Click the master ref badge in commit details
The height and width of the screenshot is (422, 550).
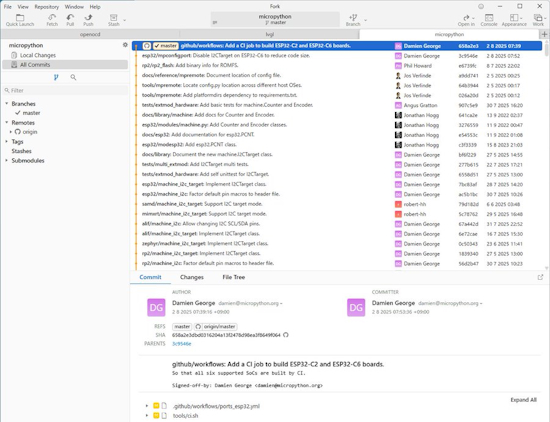pyautogui.click(x=182, y=327)
